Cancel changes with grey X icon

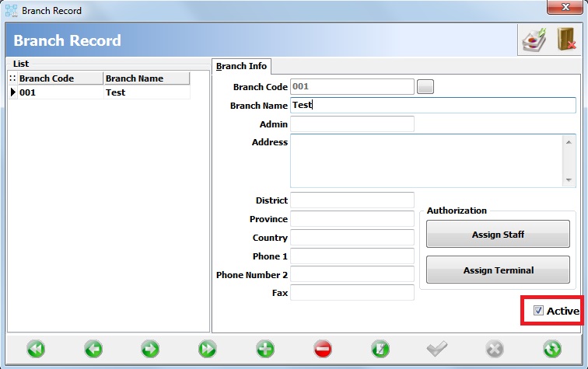pyautogui.click(x=495, y=349)
